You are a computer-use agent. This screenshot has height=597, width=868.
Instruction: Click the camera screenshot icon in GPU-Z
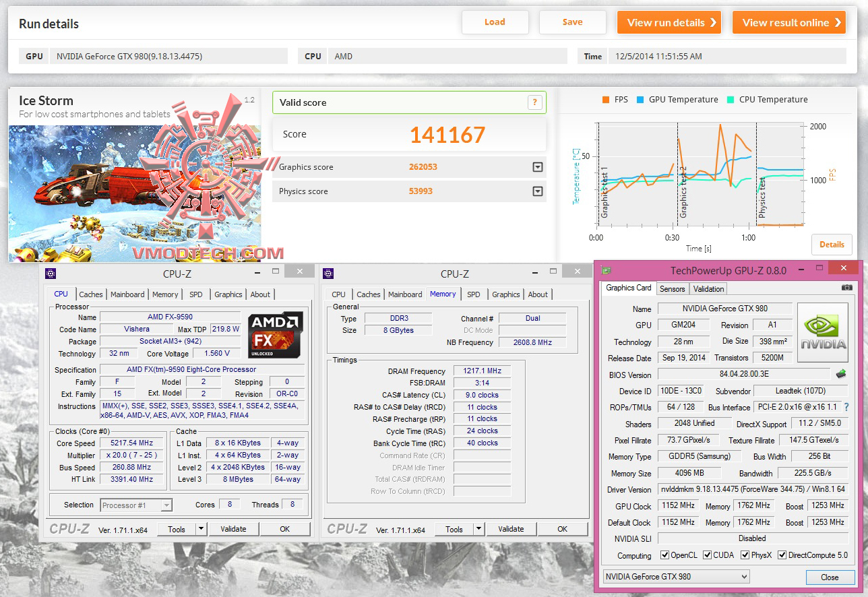click(846, 288)
